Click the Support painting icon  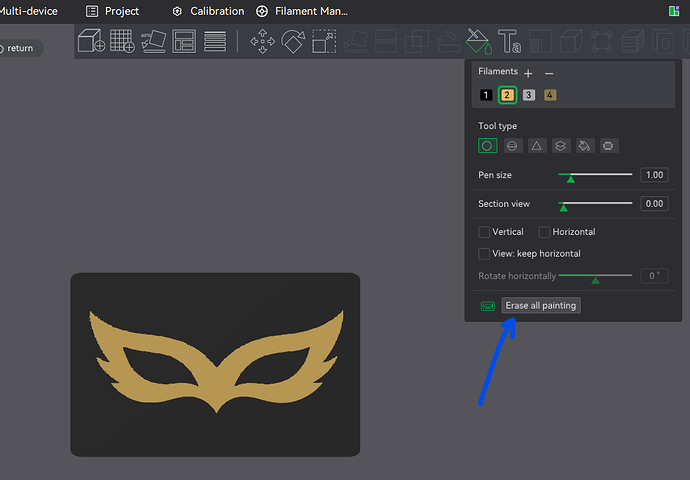click(x=448, y=41)
